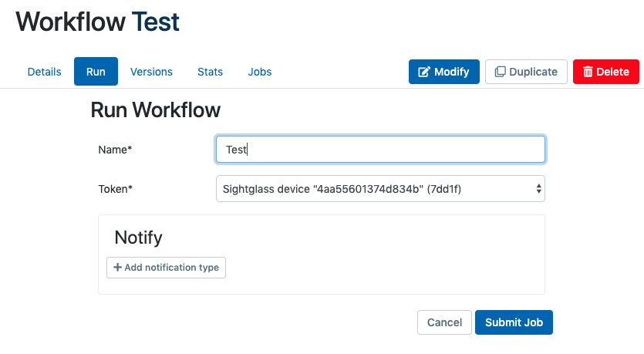The height and width of the screenshot is (354, 644).
Task: Click the Name* field label
Action: tap(115, 150)
